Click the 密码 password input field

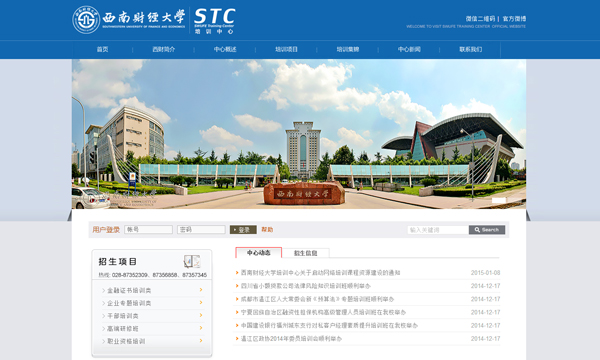click(201, 230)
